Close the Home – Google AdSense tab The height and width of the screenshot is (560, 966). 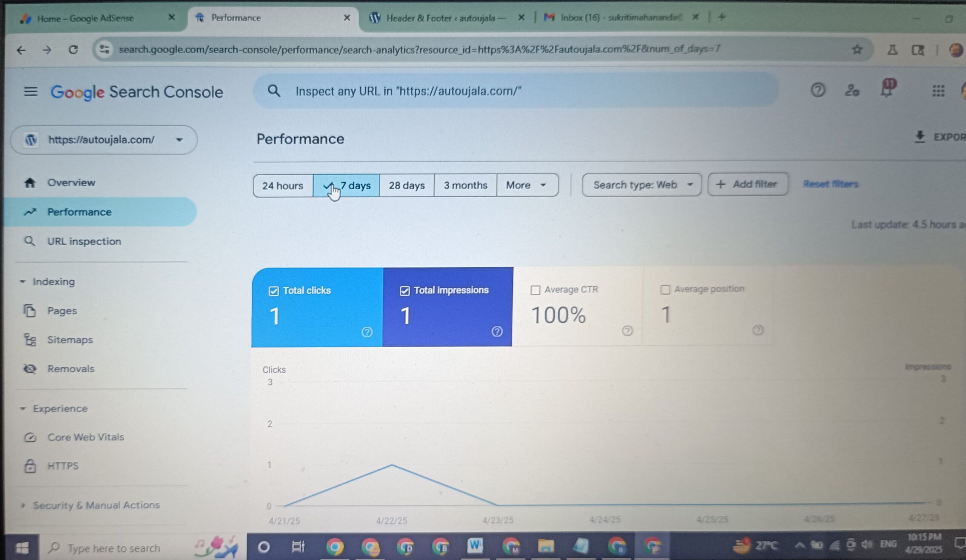[x=172, y=17]
